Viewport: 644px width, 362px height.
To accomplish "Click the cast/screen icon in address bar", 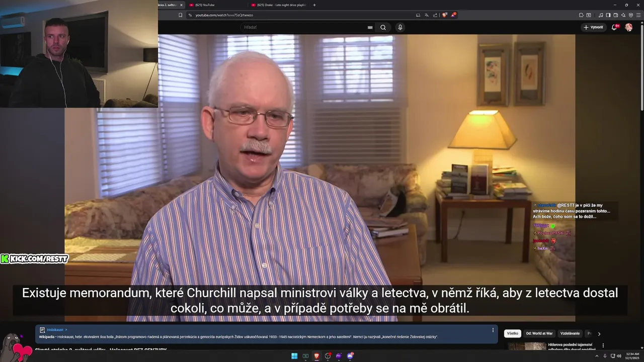I will (x=418, y=15).
